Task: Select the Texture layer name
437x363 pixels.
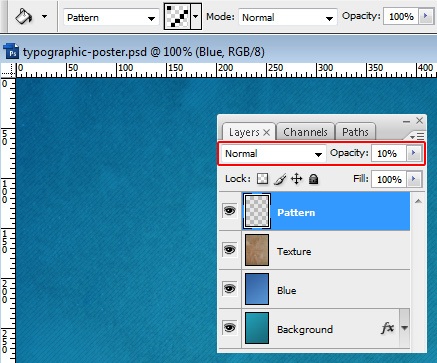Action: pos(294,251)
